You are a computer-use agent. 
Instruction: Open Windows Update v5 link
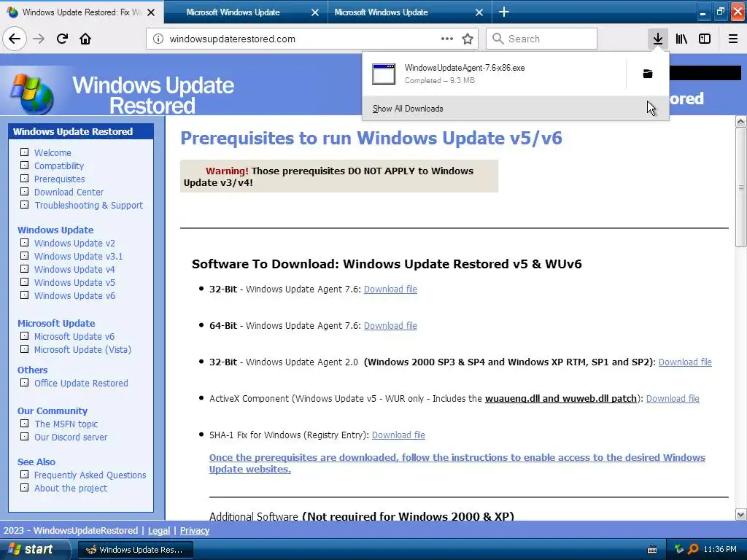point(75,282)
